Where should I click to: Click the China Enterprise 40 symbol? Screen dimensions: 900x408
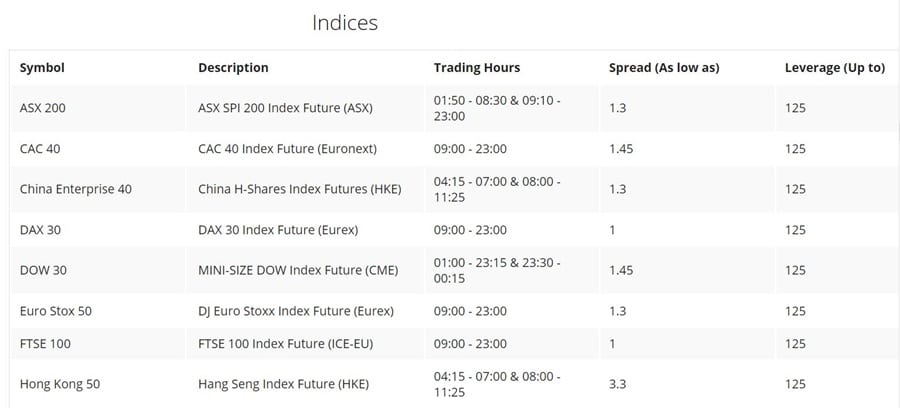pyautogui.click(x=76, y=189)
